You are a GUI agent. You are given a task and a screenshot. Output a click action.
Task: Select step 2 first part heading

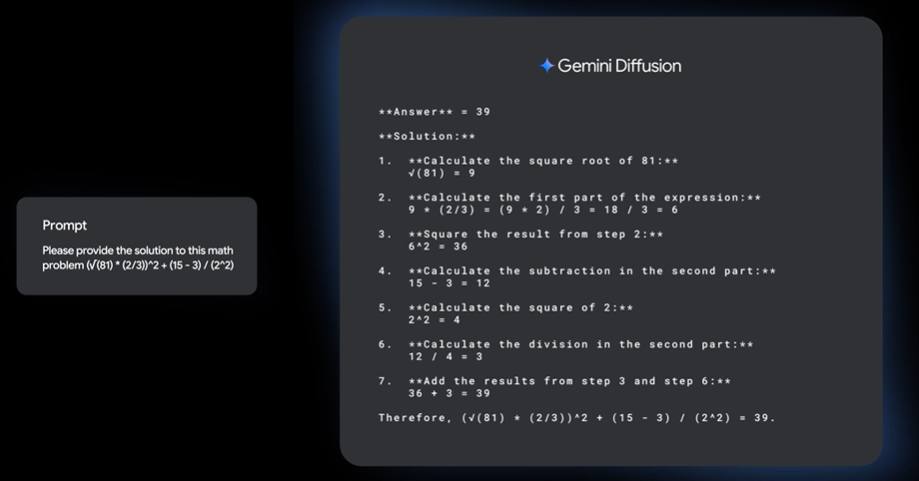coord(584,198)
